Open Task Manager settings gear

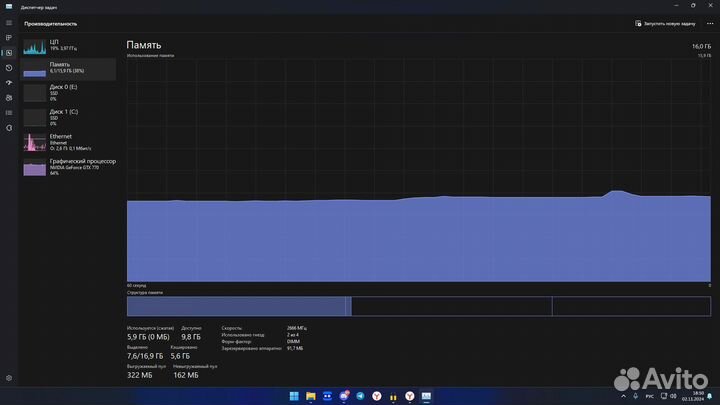coord(9,378)
